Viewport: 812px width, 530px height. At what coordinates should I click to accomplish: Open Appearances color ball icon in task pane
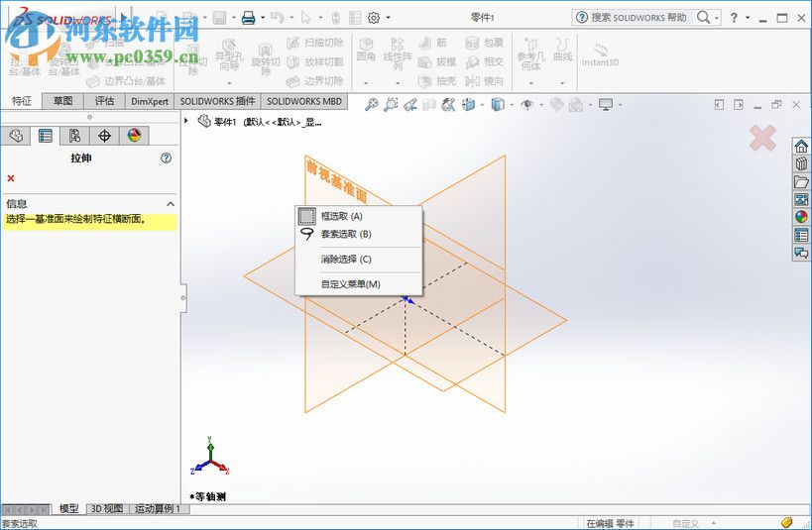point(801,217)
